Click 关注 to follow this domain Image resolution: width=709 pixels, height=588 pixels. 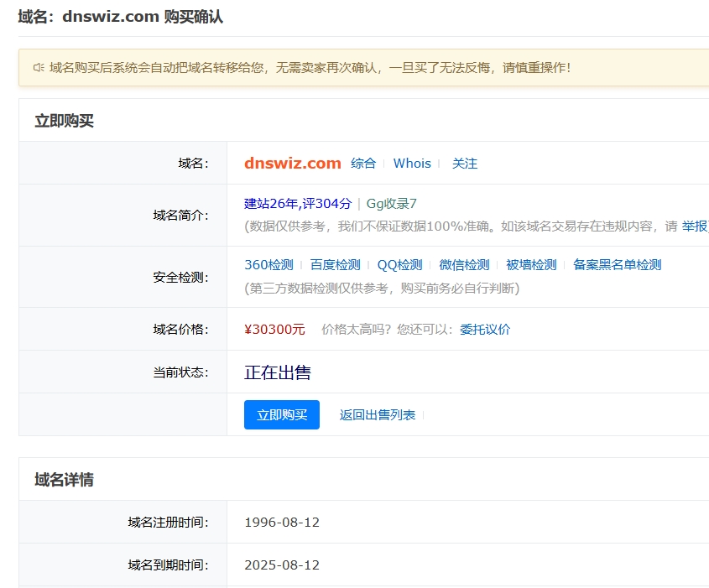464,164
